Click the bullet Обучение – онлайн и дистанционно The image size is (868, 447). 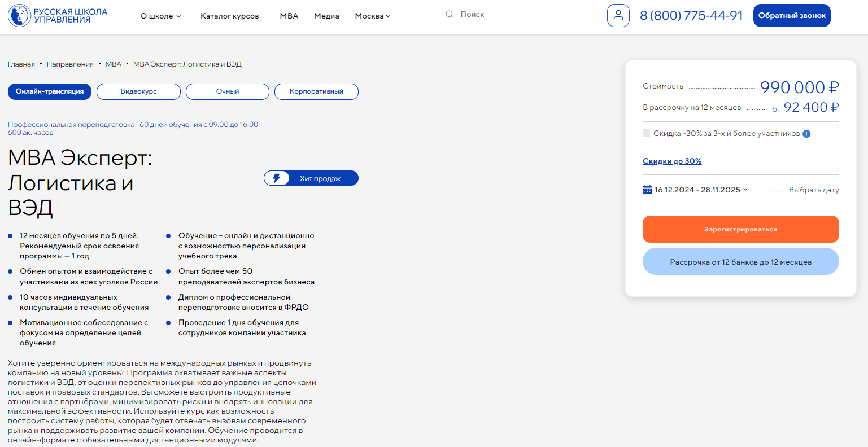point(246,246)
